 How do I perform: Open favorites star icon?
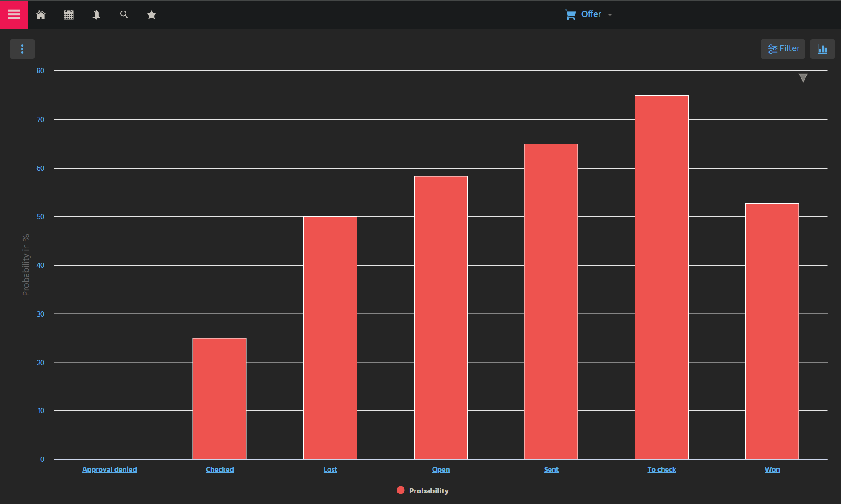[x=152, y=14]
